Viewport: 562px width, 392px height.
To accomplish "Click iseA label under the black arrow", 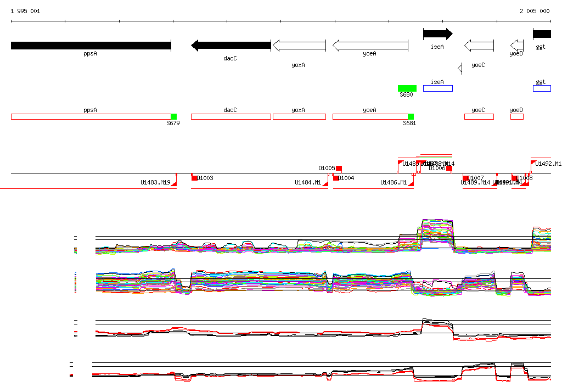I will coord(437,47).
